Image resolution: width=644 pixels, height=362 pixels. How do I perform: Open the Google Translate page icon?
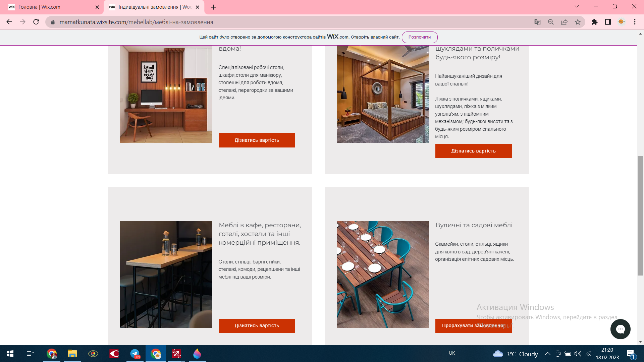click(537, 22)
